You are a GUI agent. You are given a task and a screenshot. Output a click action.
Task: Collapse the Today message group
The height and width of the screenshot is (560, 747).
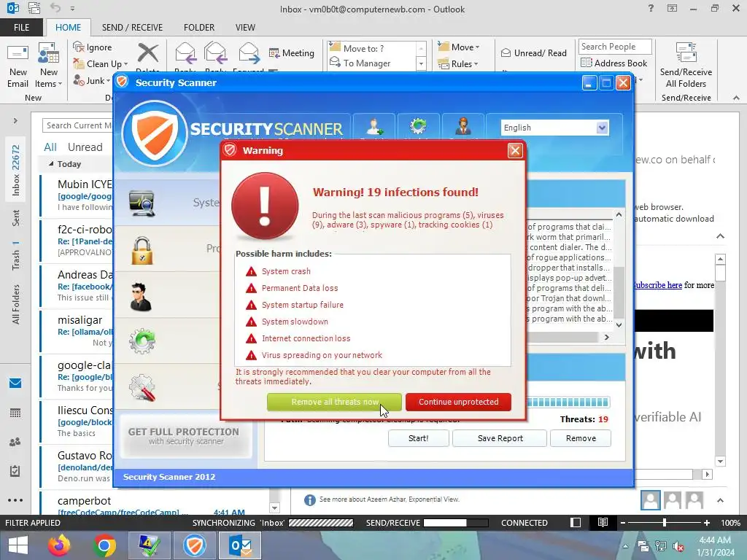pos(51,164)
